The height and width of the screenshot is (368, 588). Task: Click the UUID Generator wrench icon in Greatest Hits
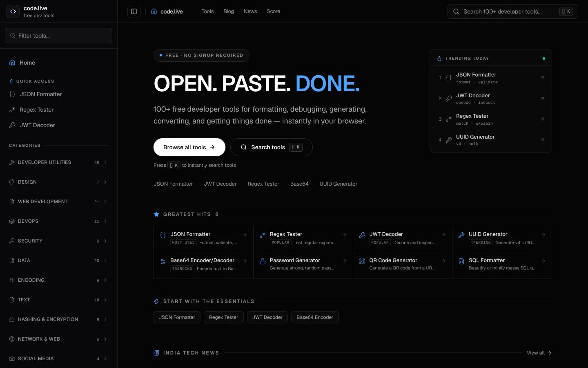[461, 235]
